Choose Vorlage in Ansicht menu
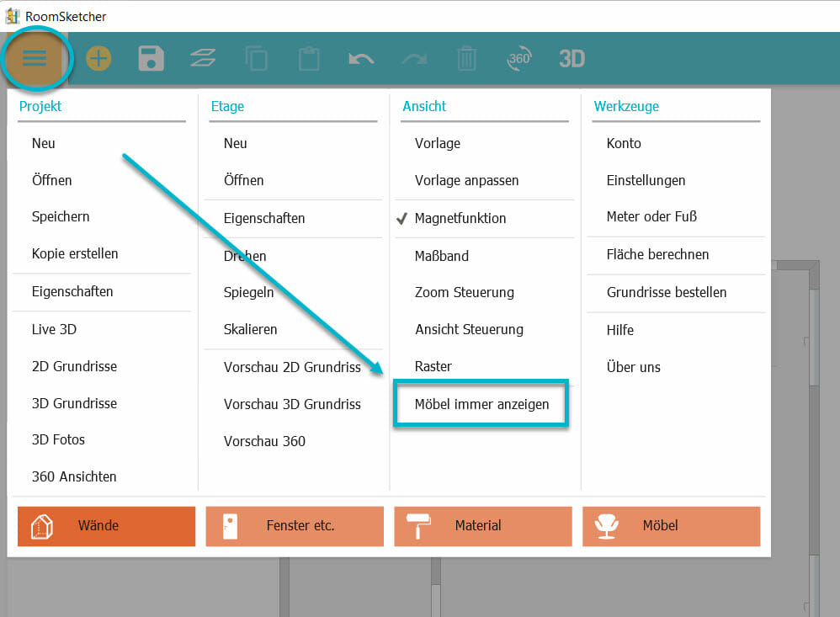This screenshot has width=840, height=617. click(x=438, y=144)
